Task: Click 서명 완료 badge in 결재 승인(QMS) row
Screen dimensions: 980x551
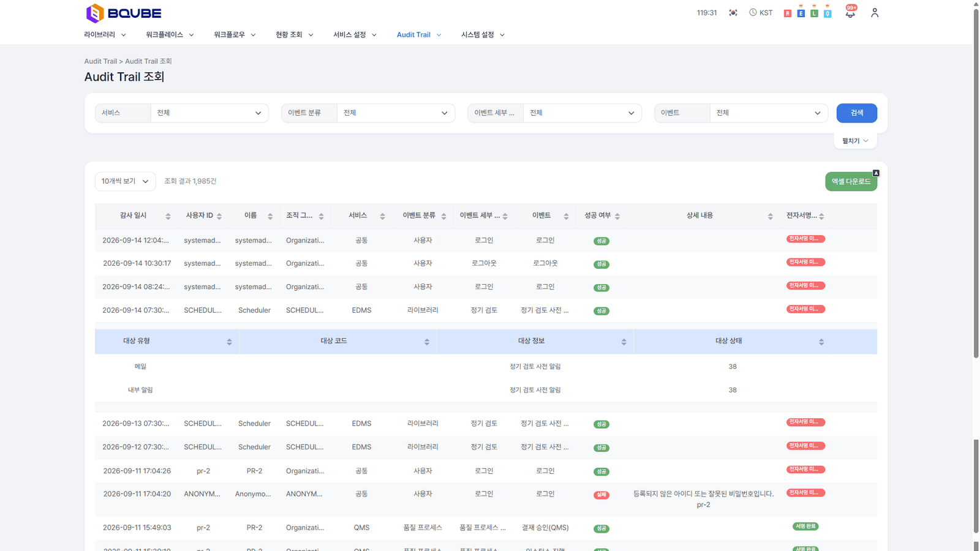Action: pos(805,527)
